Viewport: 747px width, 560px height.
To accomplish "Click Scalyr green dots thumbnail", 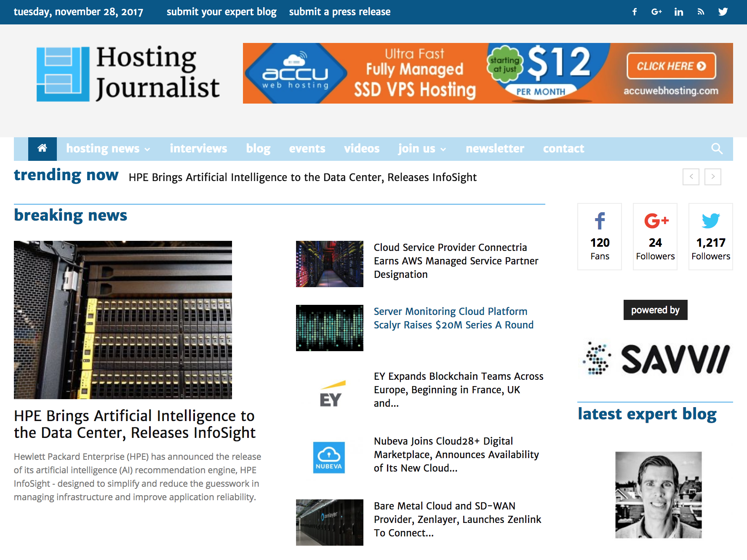I will pyautogui.click(x=330, y=328).
